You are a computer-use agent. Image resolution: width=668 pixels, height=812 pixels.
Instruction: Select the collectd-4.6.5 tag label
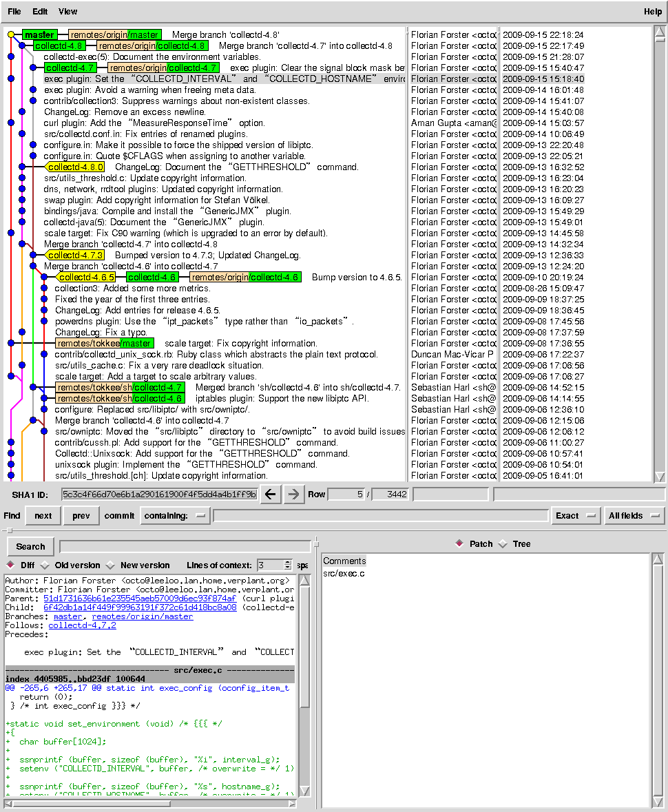(86, 277)
